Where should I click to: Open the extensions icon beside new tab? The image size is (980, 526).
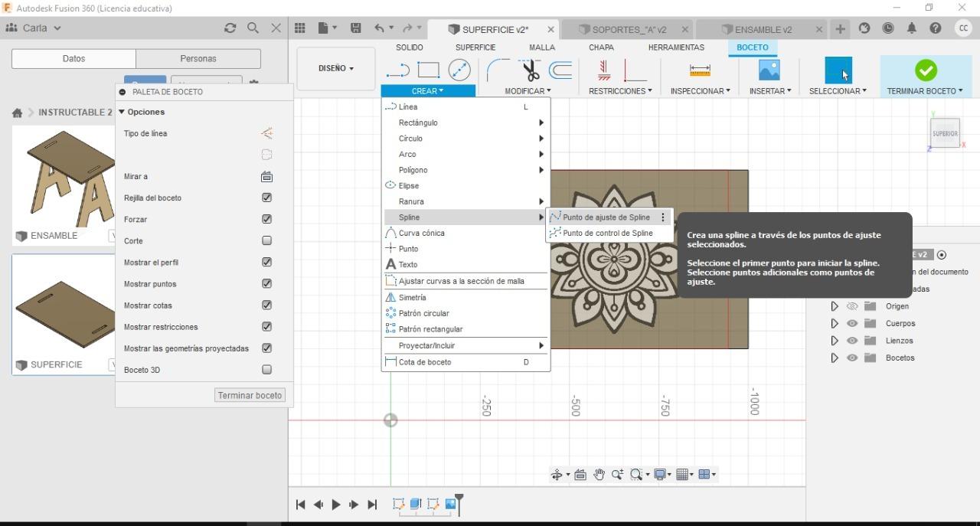864,28
